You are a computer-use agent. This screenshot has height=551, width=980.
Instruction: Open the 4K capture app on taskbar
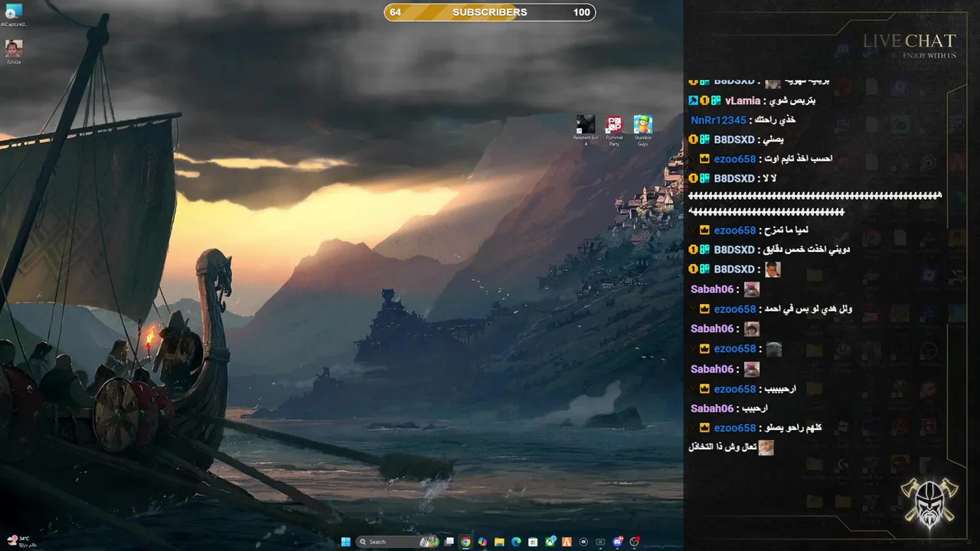pos(583,542)
